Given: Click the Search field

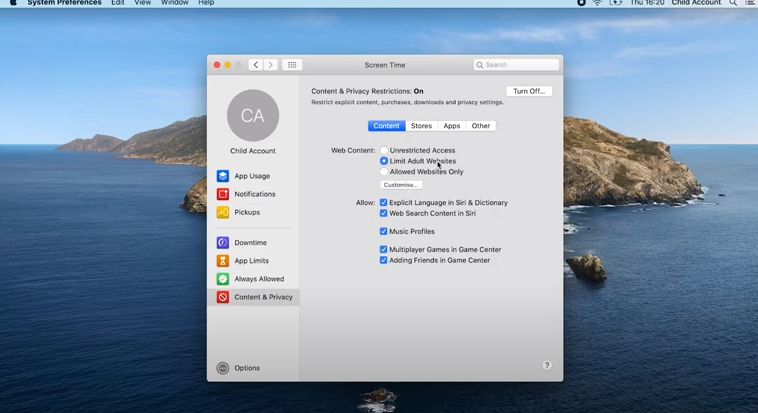Looking at the screenshot, I should (x=516, y=65).
